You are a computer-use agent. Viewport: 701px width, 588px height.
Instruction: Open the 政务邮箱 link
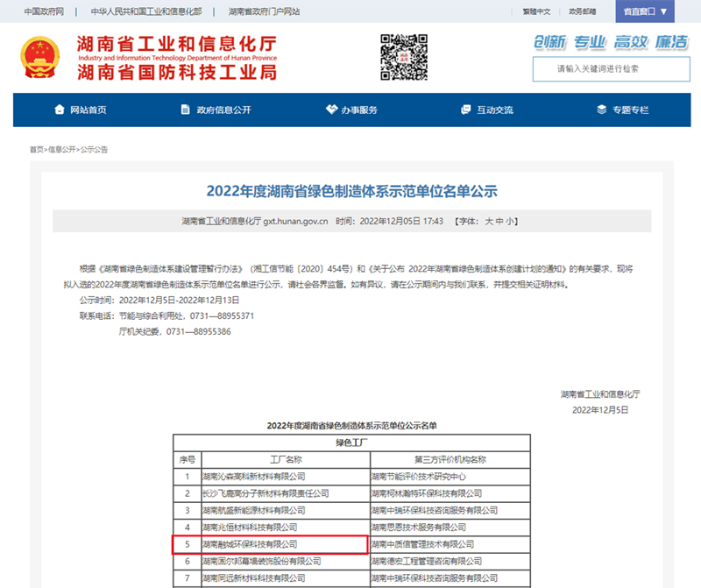coord(582,11)
